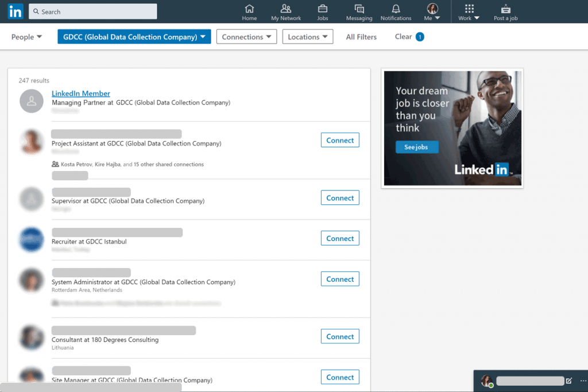The height and width of the screenshot is (392, 588).
Task: Open the Work grid icon
Action: [x=469, y=10]
